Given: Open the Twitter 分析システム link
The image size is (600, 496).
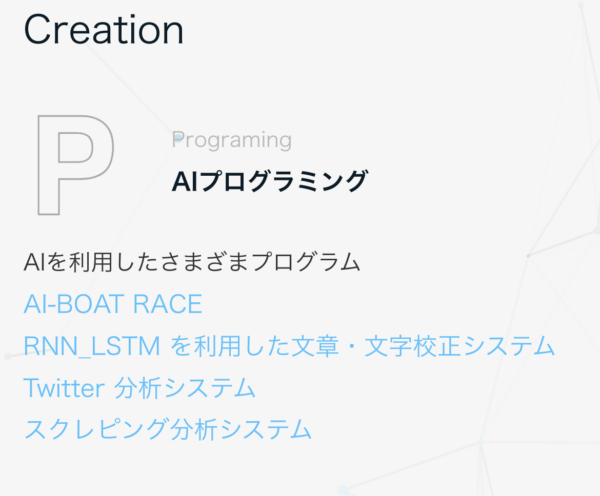Looking at the screenshot, I should tap(139, 388).
